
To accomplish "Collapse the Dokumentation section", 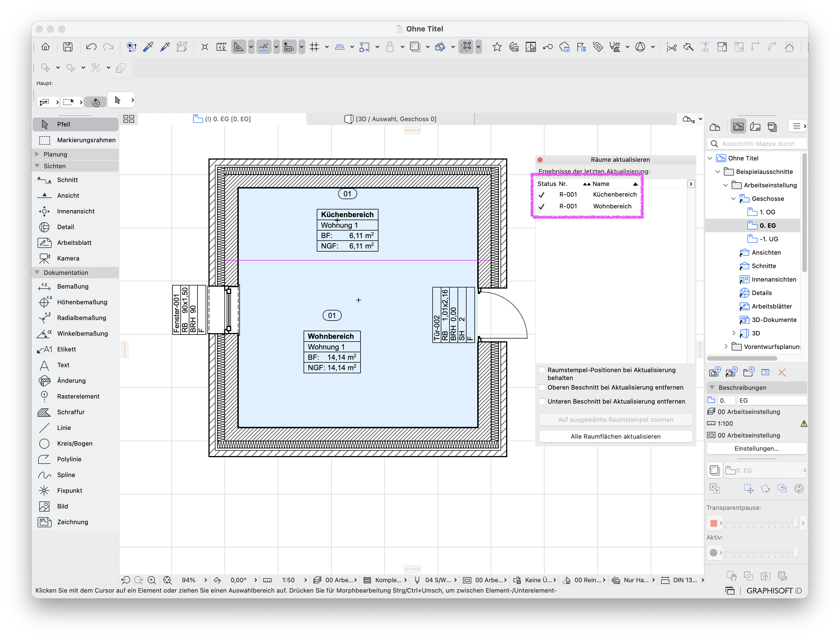I will coord(37,273).
